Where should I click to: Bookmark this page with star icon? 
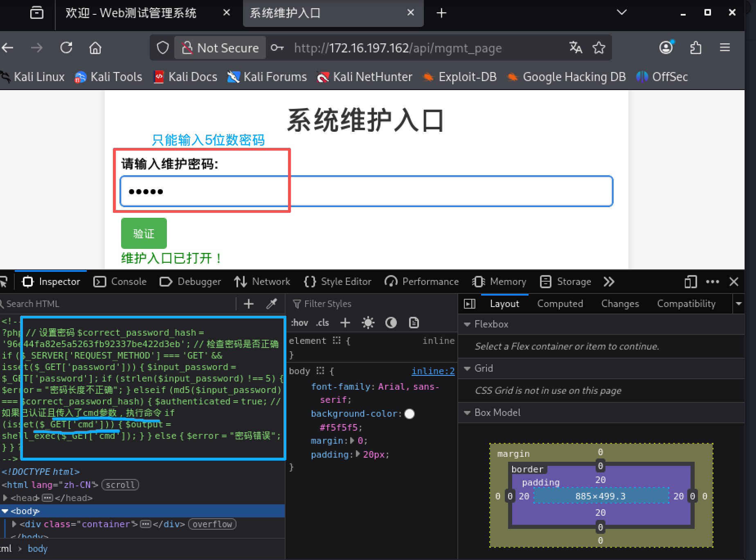coord(599,48)
